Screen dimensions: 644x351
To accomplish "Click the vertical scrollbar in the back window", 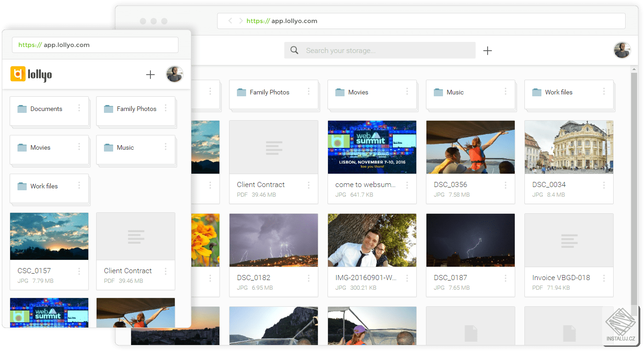I will click(634, 193).
